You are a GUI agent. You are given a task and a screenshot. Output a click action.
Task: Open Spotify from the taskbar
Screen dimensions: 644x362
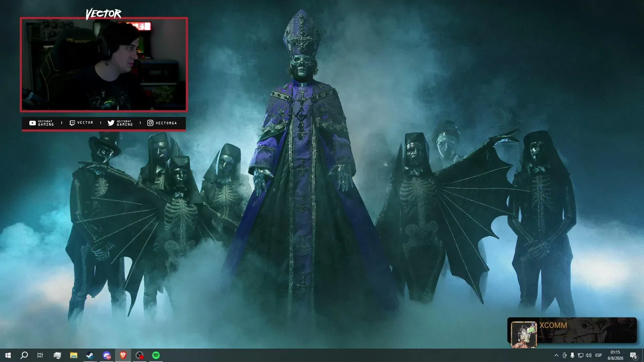[156, 355]
